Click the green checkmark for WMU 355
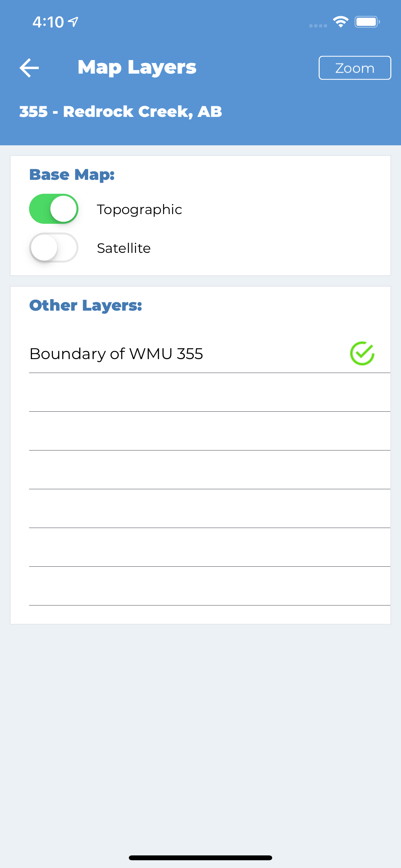This screenshot has width=401, height=868. point(362,354)
